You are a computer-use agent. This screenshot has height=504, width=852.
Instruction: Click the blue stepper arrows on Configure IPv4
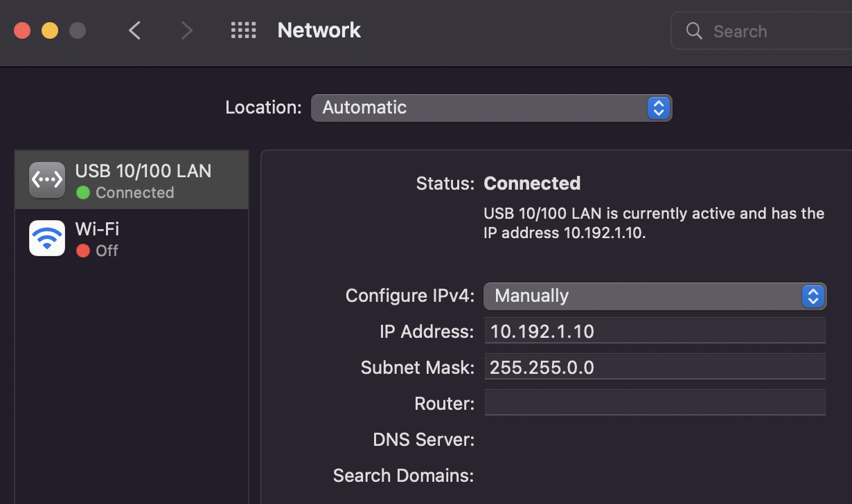(x=813, y=296)
